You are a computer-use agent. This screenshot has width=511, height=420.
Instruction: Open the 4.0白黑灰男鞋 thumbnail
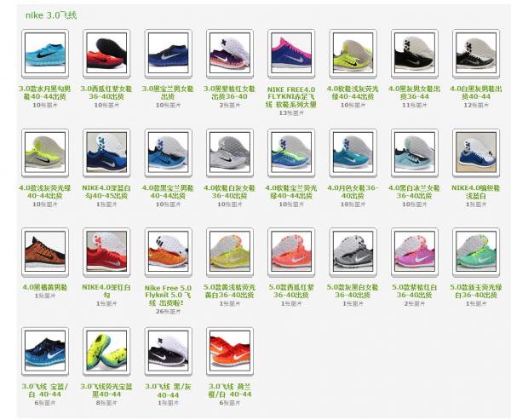coord(476,53)
